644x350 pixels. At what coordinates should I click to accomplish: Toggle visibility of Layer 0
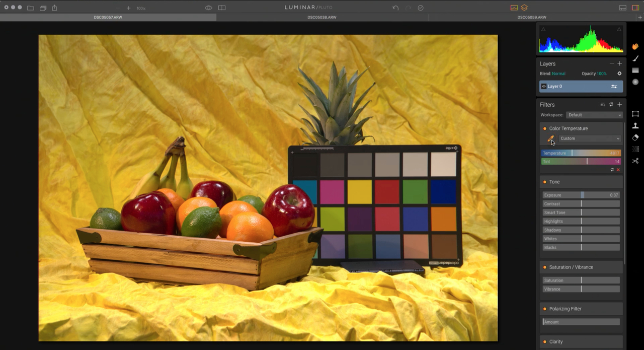pyautogui.click(x=543, y=86)
